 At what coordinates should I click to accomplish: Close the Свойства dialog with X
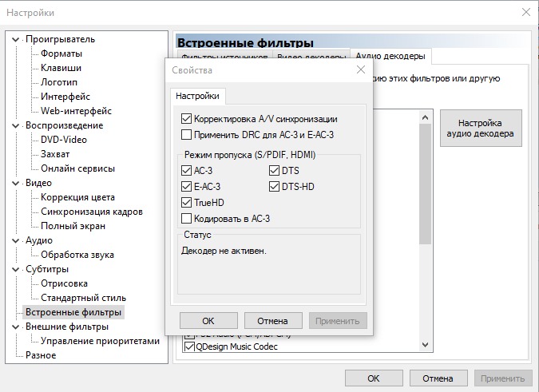(360, 70)
